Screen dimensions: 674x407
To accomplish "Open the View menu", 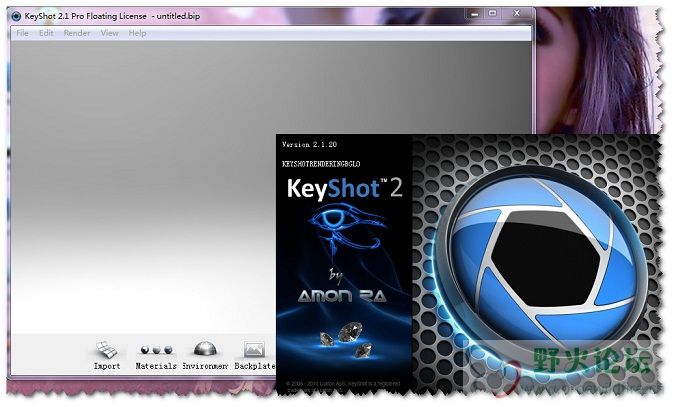I will click(109, 33).
